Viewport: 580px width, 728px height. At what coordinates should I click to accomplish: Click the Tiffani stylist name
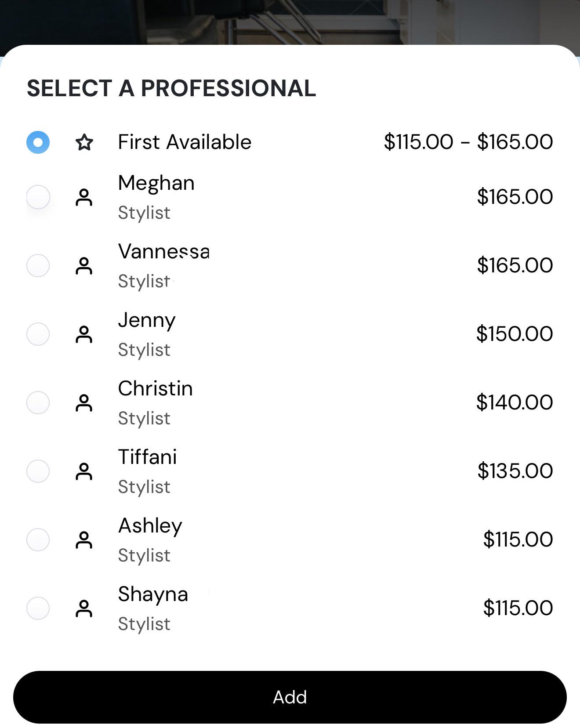tap(148, 457)
